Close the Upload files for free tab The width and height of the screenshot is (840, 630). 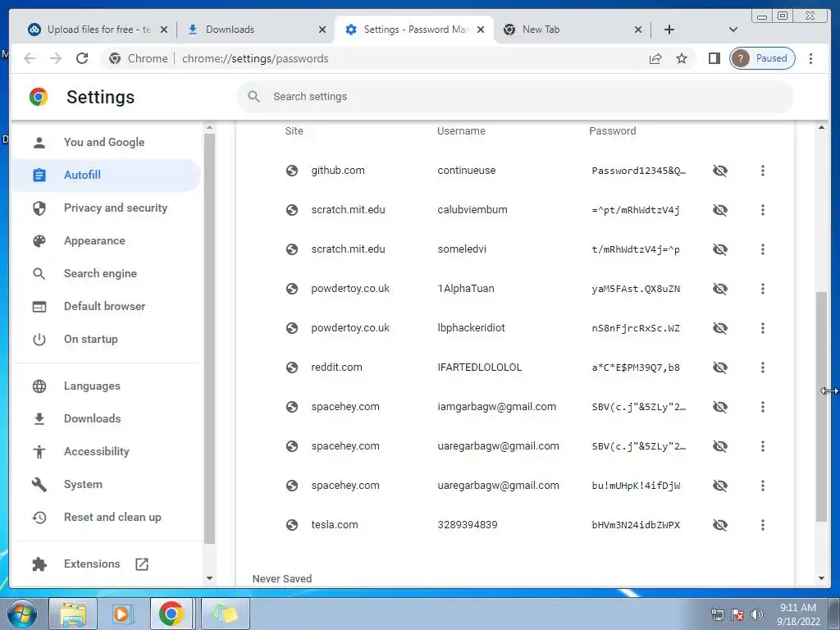tap(164, 30)
